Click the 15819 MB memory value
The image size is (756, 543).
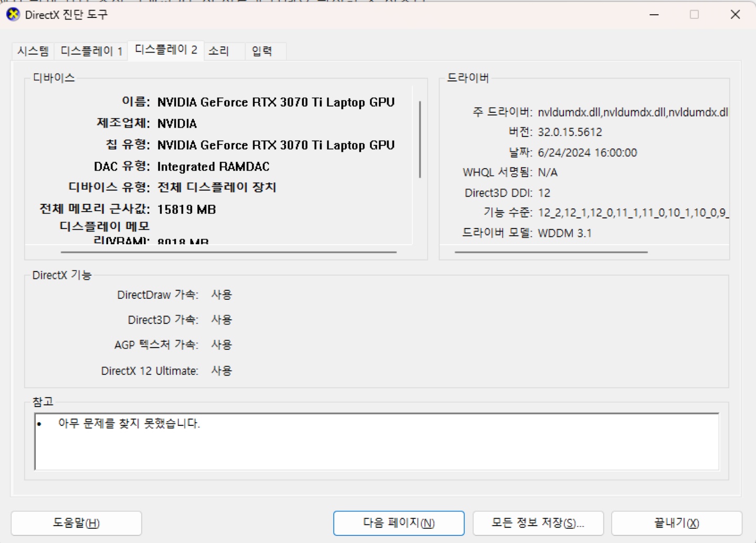pos(186,210)
